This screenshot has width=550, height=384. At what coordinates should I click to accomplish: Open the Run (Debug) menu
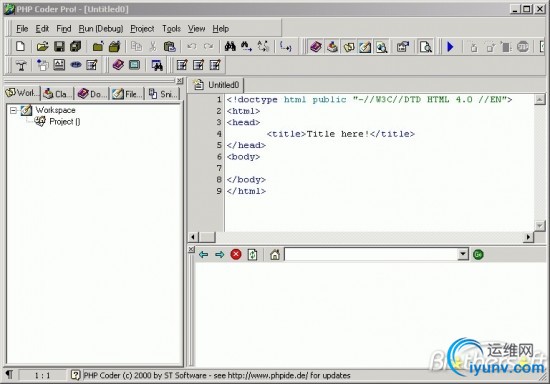click(x=101, y=29)
